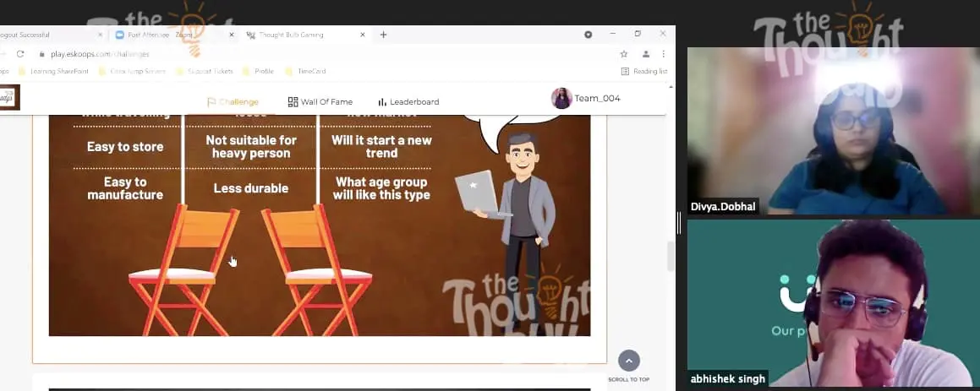Viewport: 980px width, 391px height.
Task: Click the divider handle beside video panel
Action: pyautogui.click(x=680, y=222)
